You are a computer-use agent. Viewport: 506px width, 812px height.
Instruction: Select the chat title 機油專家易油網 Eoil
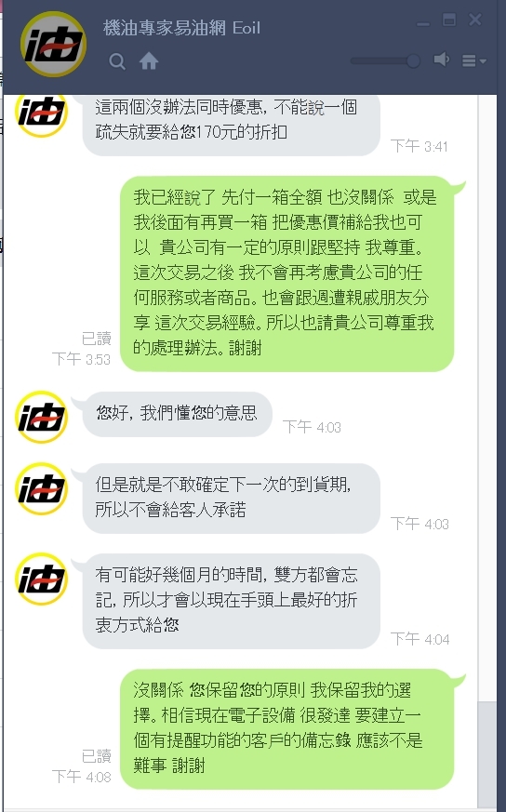click(181, 28)
